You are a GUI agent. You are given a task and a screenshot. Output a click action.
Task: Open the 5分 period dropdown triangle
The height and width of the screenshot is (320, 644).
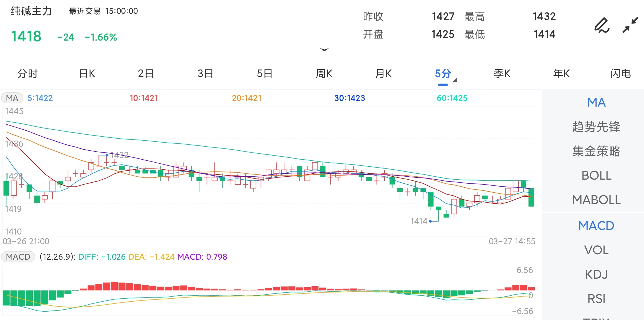pyautogui.click(x=455, y=80)
